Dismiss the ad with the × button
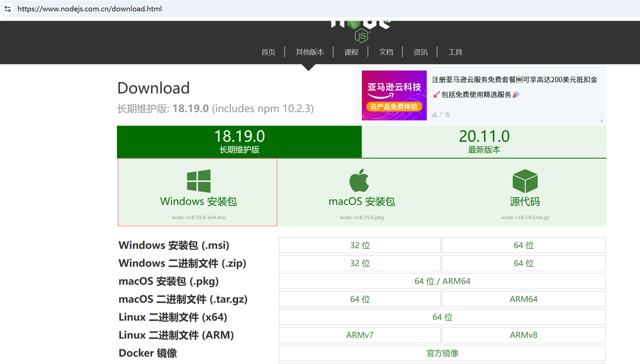The image size is (640, 364). [601, 121]
